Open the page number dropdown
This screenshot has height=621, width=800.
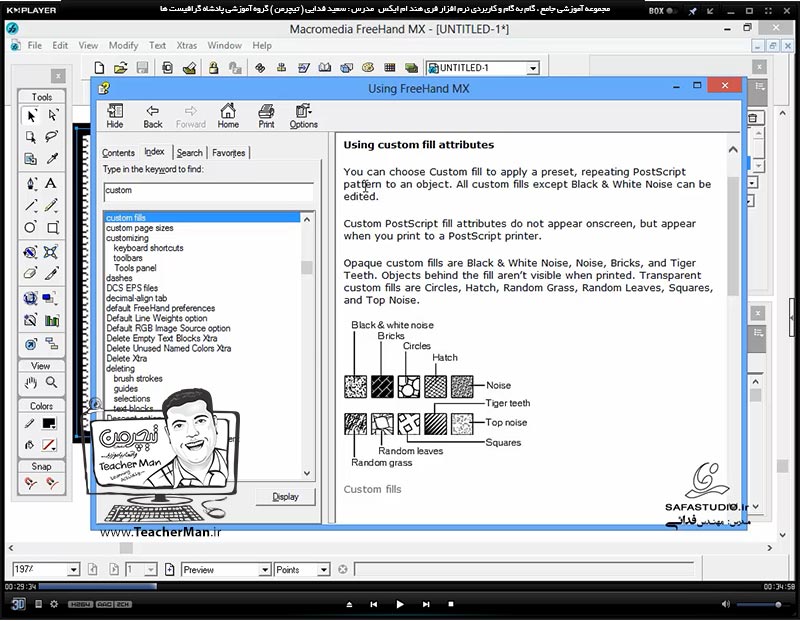[151, 569]
